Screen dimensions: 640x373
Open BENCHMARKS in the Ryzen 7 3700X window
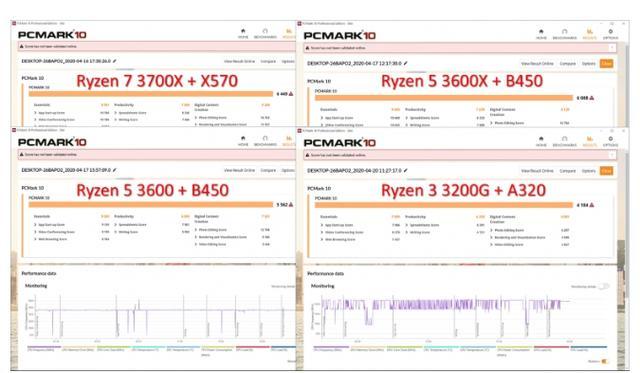pyautogui.click(x=265, y=33)
